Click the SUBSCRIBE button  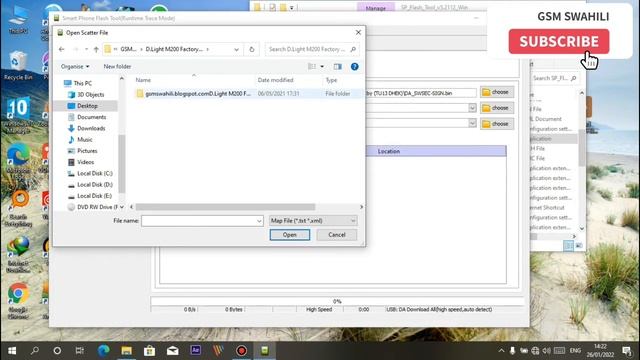[x=559, y=41]
